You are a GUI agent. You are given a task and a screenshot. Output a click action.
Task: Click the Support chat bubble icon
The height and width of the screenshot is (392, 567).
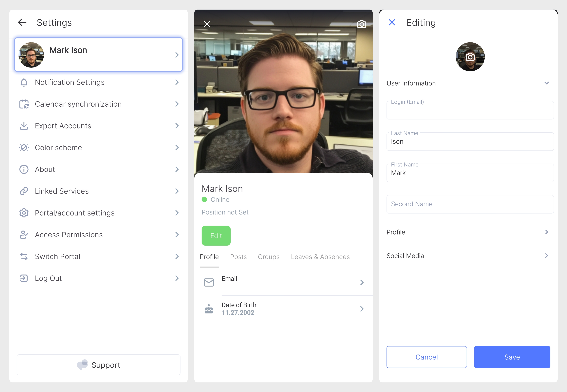tap(82, 365)
